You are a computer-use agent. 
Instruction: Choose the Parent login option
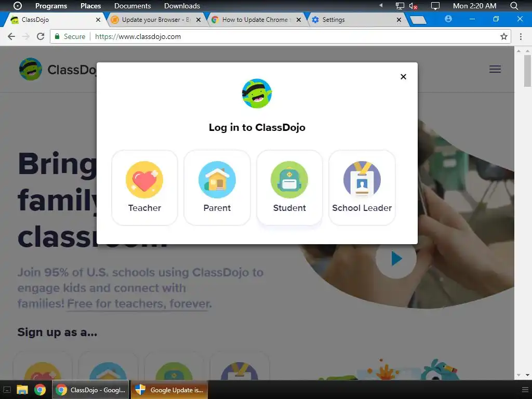(x=217, y=188)
